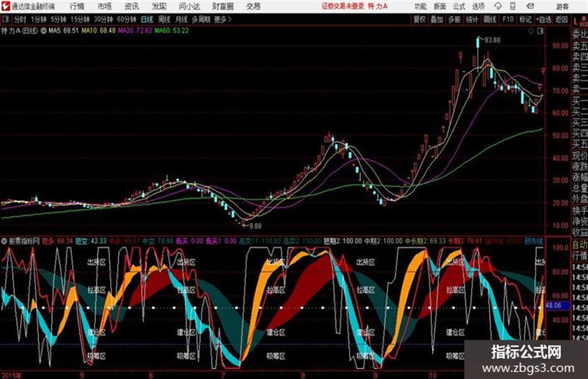588x379 pixels.
Task: Expand the dropdown arrow beside 特力A (日线)
Action: [43, 31]
